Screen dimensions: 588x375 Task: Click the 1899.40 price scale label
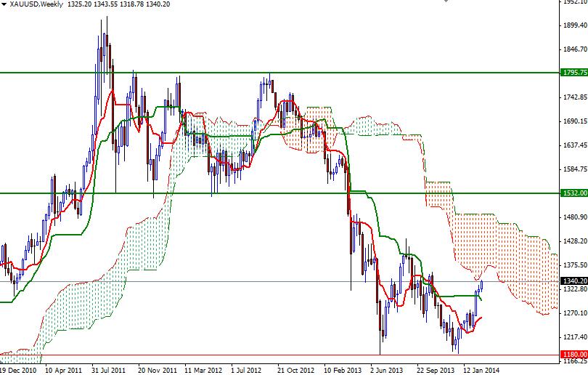point(575,25)
